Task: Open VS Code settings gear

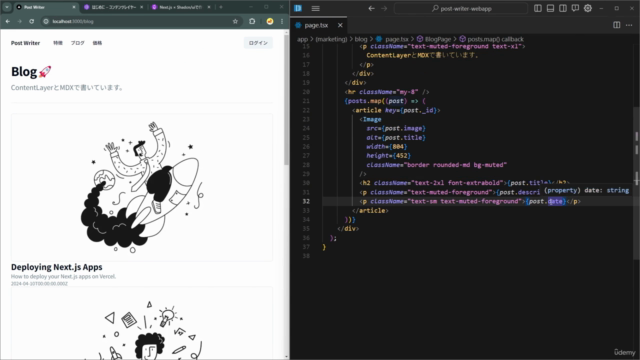Action: click(x=588, y=8)
